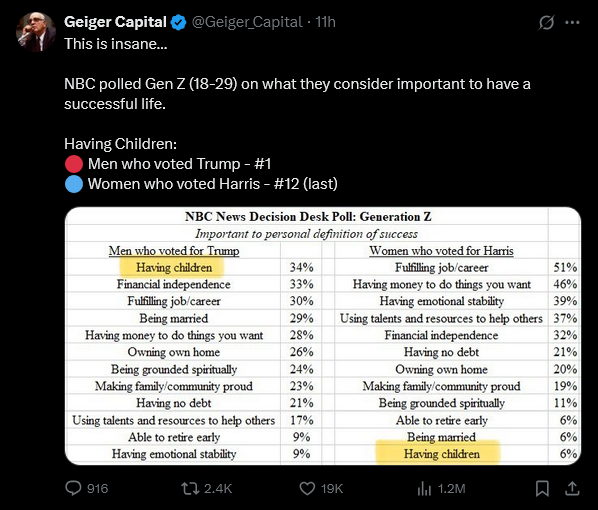
Task: Click the blue circle emoji
Action: 74,184
